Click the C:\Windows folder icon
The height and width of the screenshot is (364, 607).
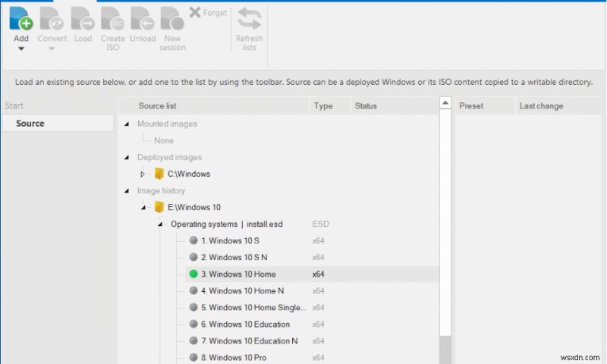159,174
